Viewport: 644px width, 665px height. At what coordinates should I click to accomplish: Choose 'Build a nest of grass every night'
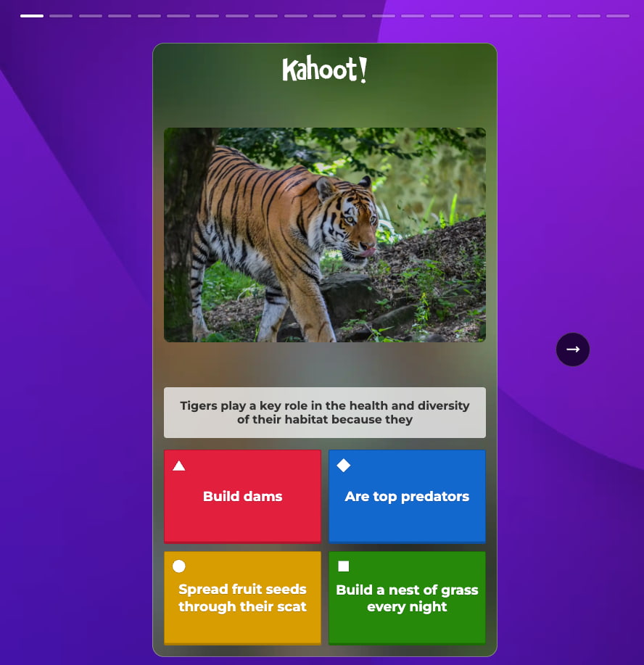[x=407, y=598]
